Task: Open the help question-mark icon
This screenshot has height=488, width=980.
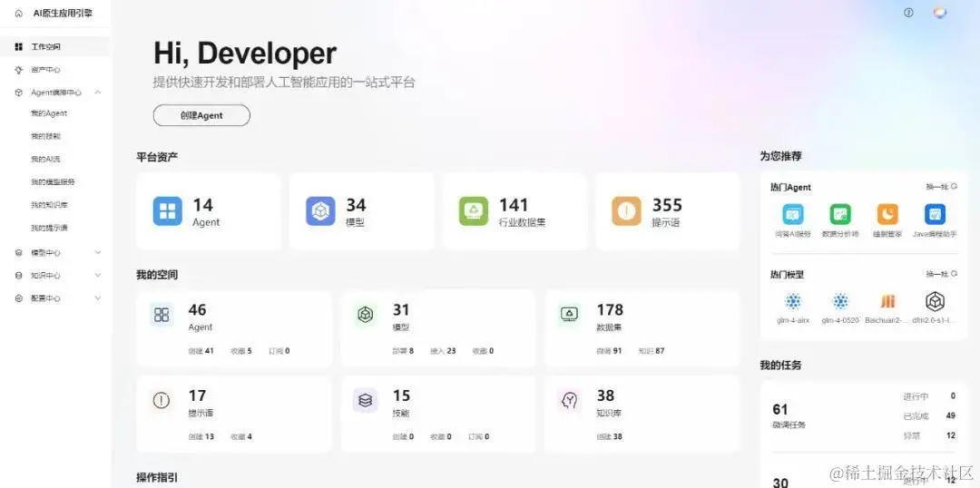Action: (908, 13)
